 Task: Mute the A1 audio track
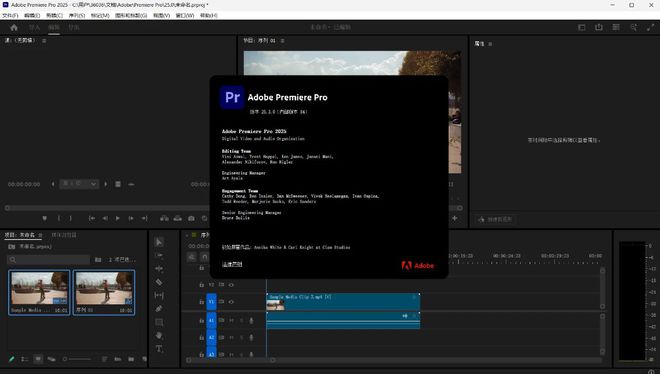tap(231, 321)
